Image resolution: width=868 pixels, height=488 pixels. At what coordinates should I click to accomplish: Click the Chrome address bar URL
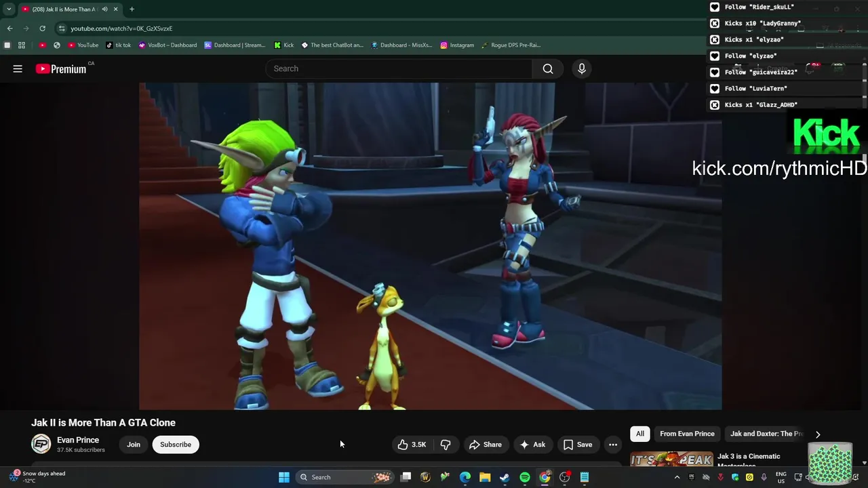[x=121, y=28]
